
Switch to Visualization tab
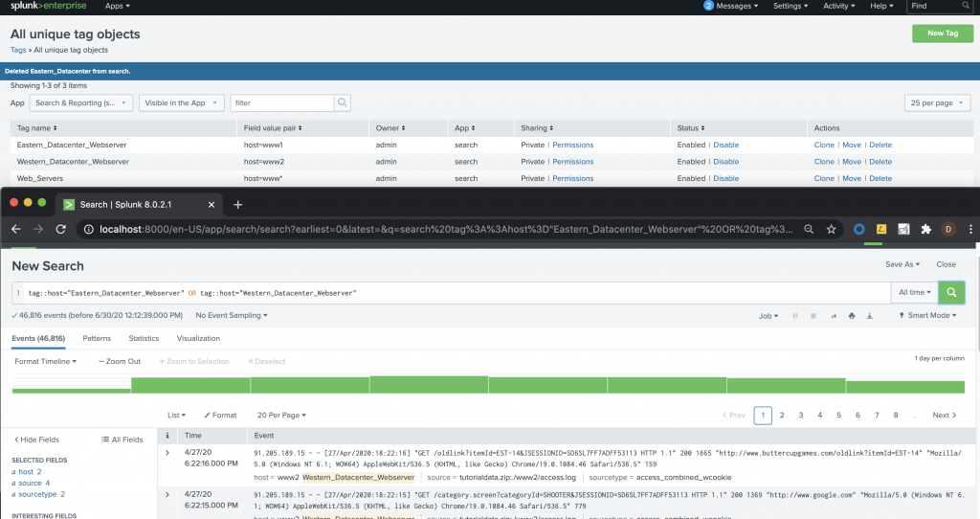tap(198, 338)
